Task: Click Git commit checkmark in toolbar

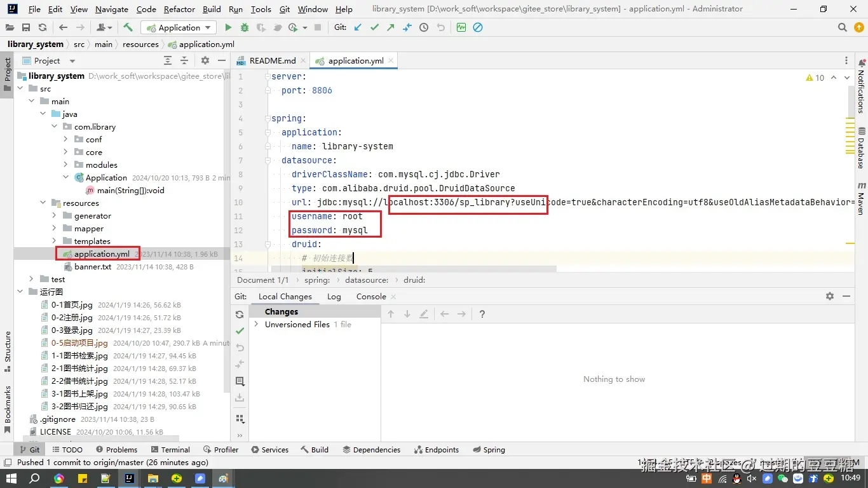Action: [374, 27]
